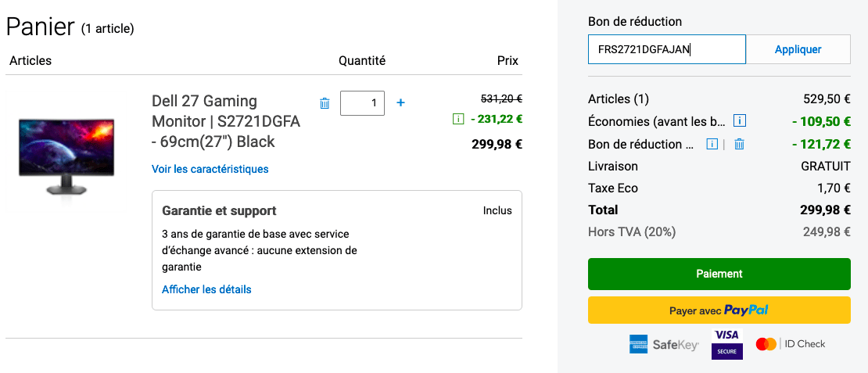Click the quantity input field showing 1
This screenshot has width=868, height=373.
[362, 103]
